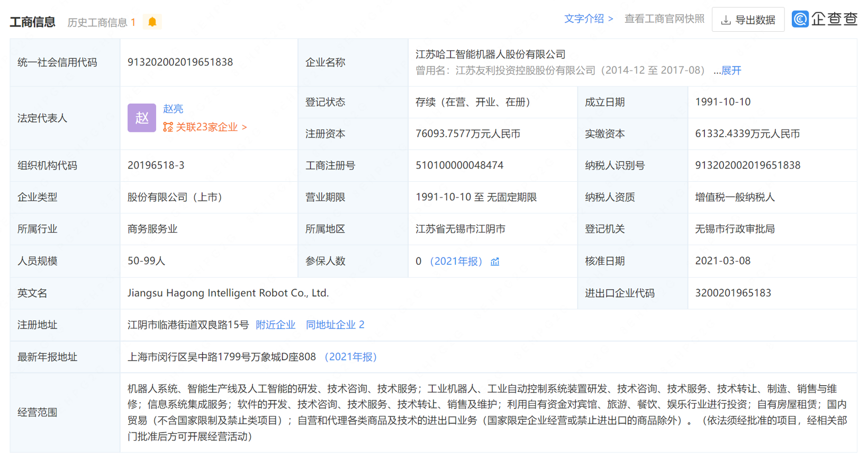Click the 企业名称 label cell
The image size is (868, 454).
pos(353,63)
